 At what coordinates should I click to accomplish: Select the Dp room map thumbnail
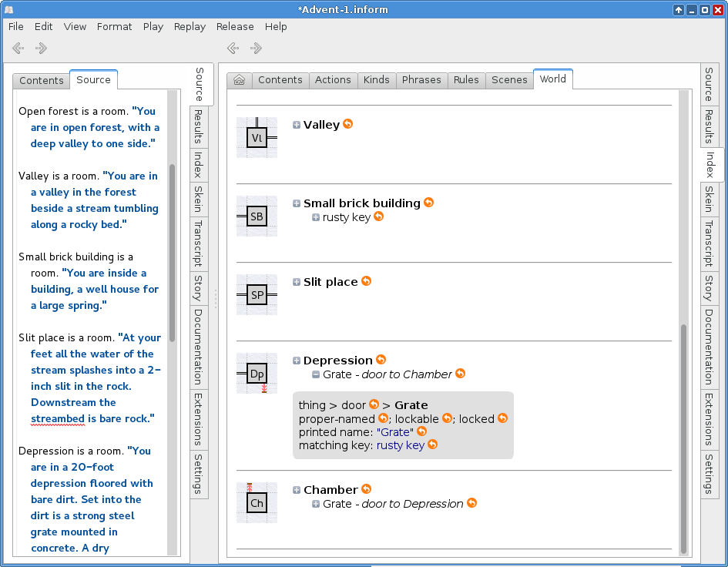257,373
